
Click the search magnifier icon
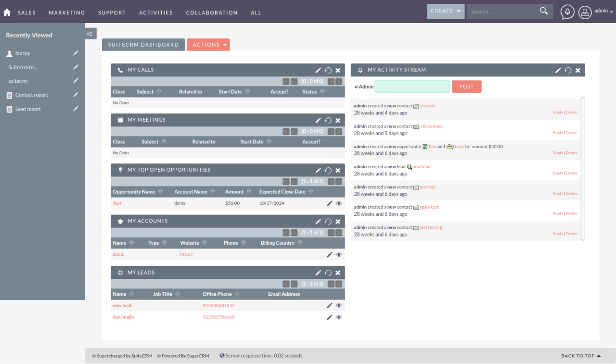tap(544, 11)
